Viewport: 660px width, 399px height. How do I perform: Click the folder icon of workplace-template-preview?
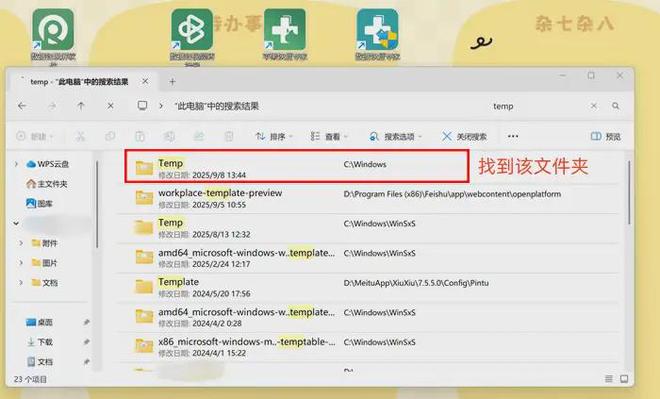(x=144, y=197)
